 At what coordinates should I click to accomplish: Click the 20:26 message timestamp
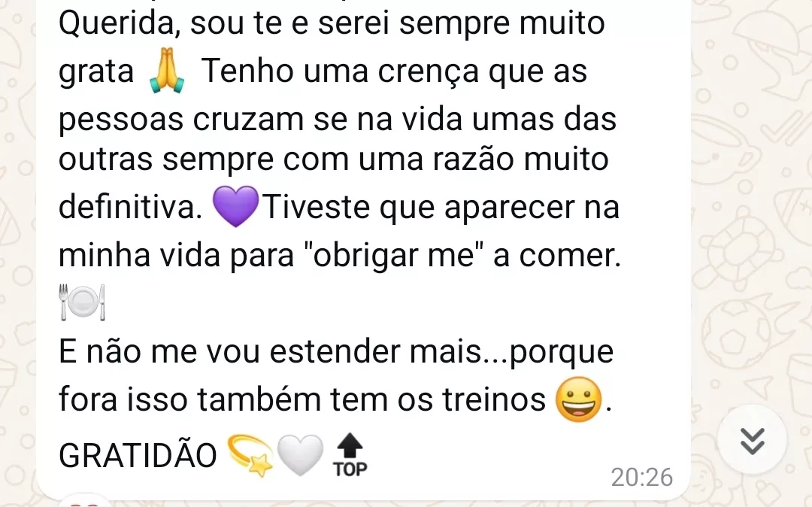tap(641, 477)
